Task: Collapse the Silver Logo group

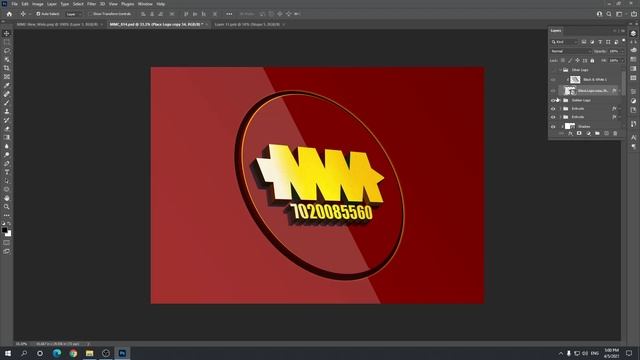Action: [560, 70]
